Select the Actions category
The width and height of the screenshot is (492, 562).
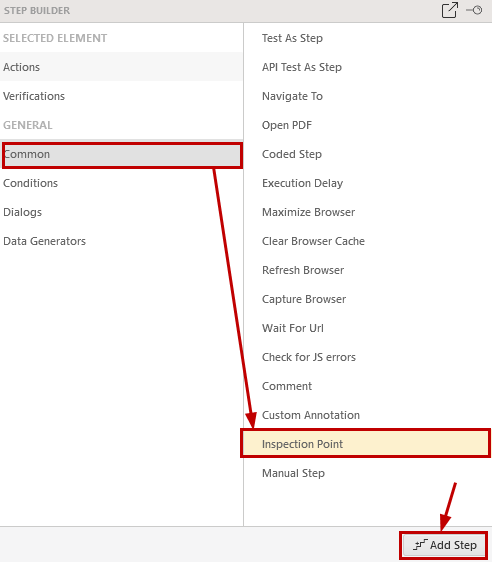pos(121,67)
